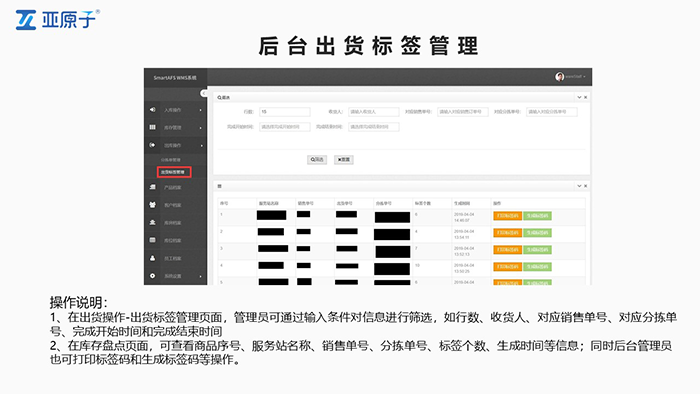700x394 pixels.
Task: Click green generate label code button in row 4
Action: pos(537,267)
